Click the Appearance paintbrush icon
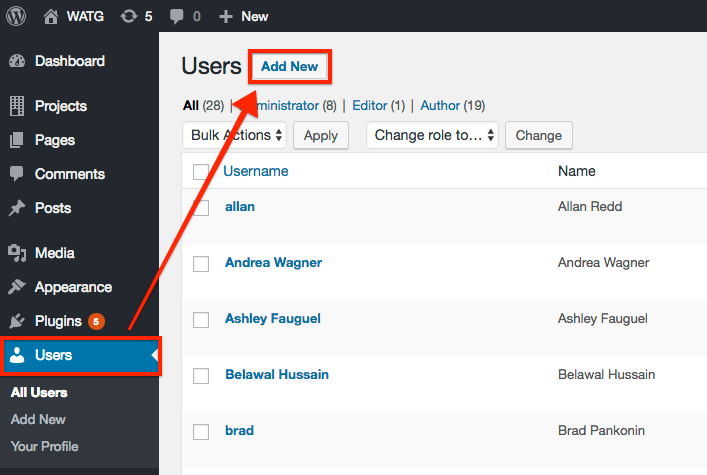This screenshot has height=475, width=707. click(17, 287)
